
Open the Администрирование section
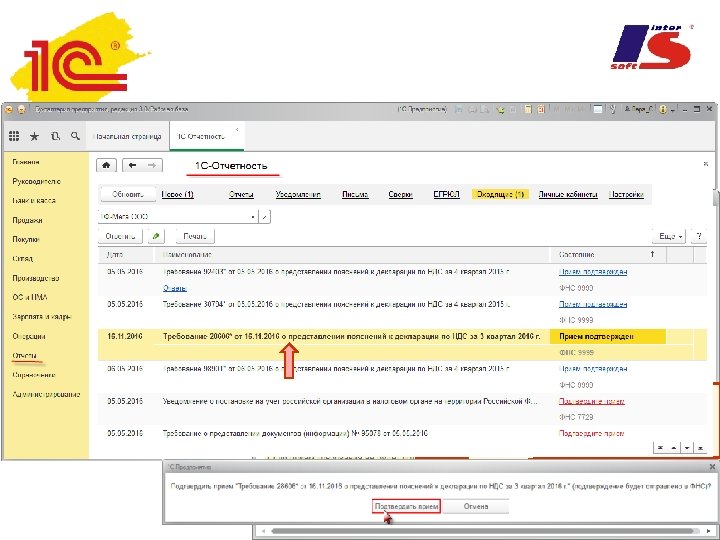[x=46, y=394]
